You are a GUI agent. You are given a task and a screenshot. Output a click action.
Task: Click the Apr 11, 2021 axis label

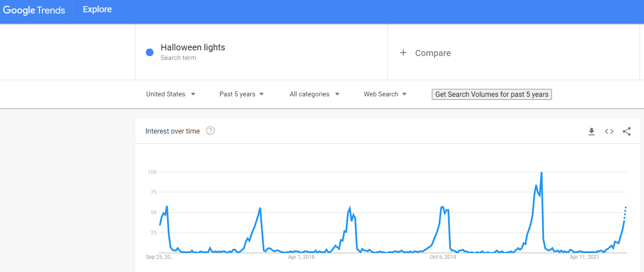pyautogui.click(x=584, y=257)
